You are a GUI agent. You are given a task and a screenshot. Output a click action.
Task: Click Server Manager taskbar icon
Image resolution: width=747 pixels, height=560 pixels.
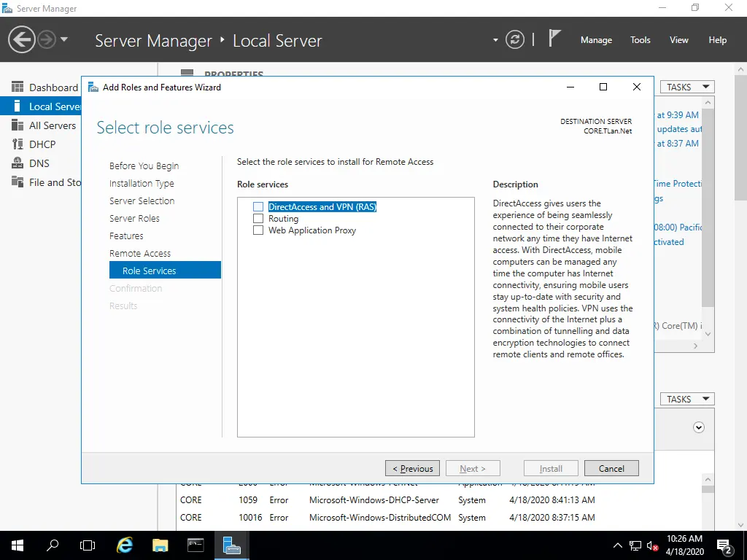point(231,545)
